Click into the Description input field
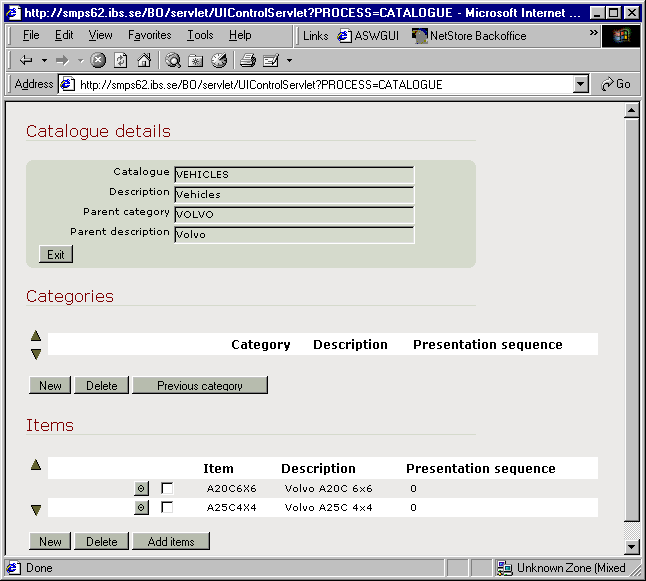Image resolution: width=646 pixels, height=581 pixels. click(293, 195)
